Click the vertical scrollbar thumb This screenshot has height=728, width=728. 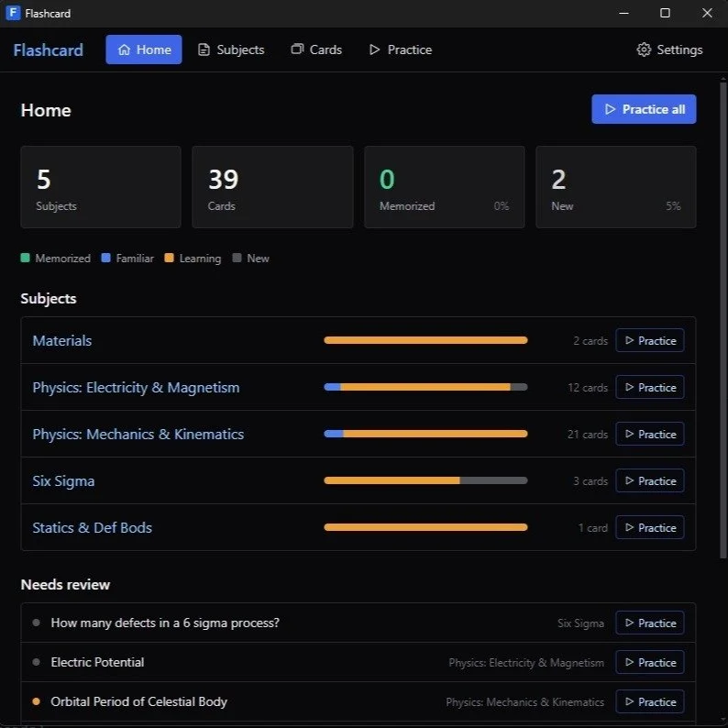(x=722, y=320)
